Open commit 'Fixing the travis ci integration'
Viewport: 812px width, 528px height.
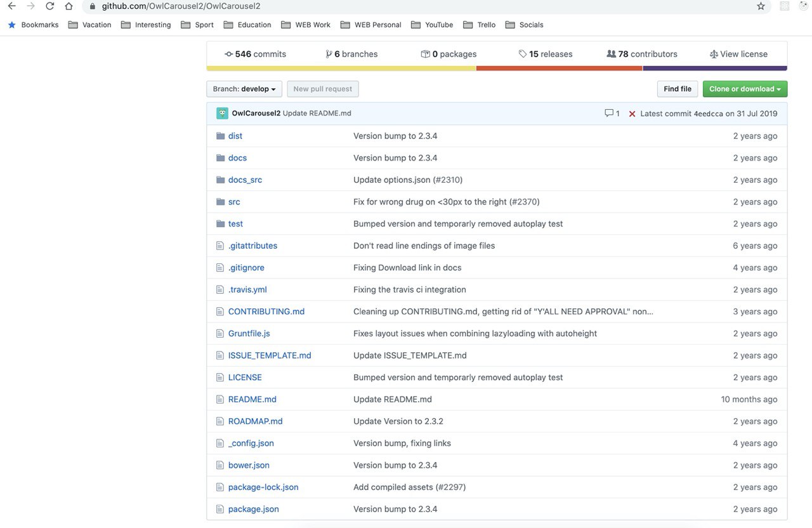click(410, 289)
